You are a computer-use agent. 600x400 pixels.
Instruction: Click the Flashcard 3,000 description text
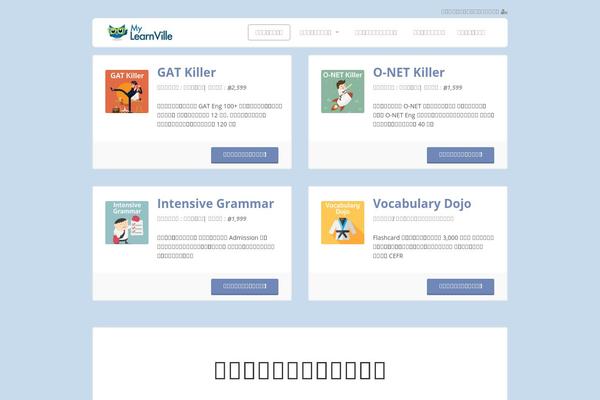(x=434, y=247)
